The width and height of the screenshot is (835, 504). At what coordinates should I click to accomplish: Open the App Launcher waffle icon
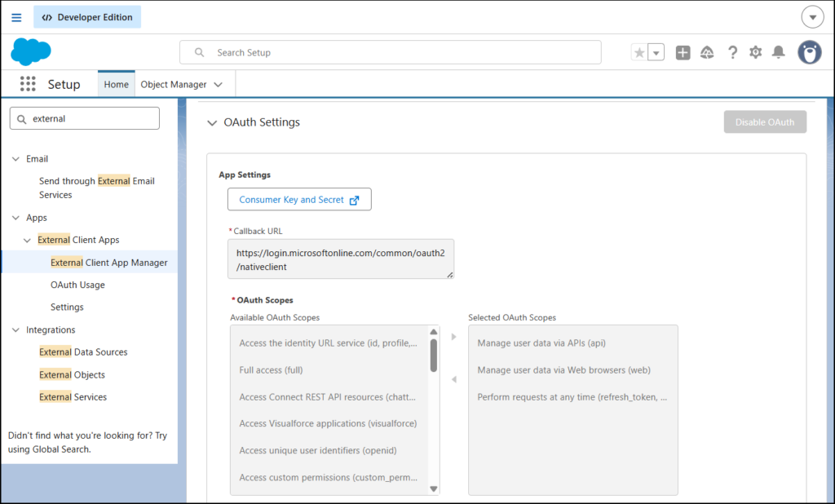tap(27, 83)
